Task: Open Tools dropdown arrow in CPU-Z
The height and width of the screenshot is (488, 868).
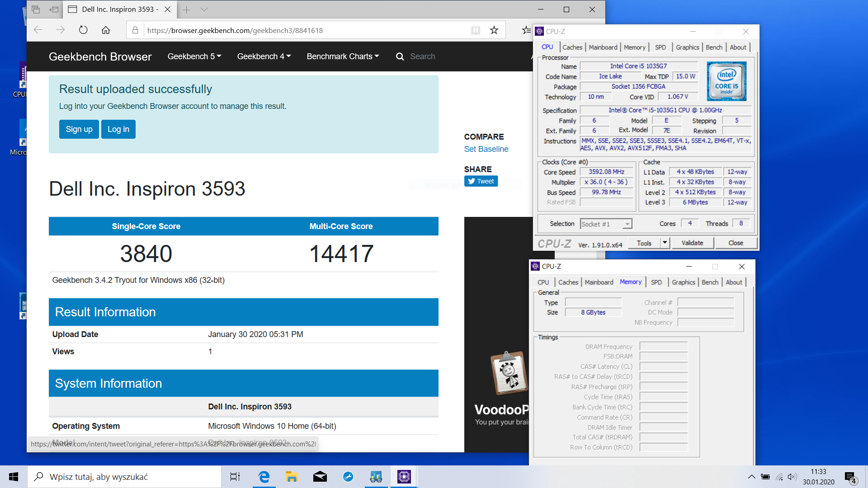Action: [665, 243]
